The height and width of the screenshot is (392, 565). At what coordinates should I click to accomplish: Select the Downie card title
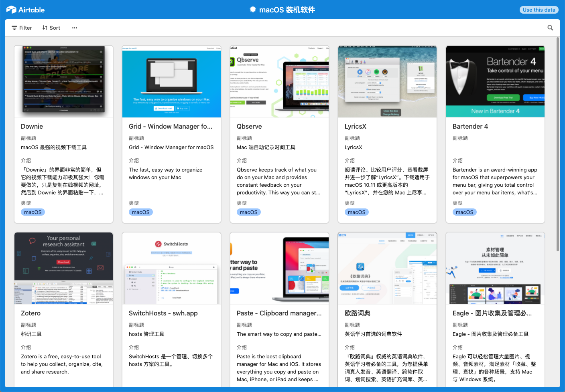pos(32,126)
